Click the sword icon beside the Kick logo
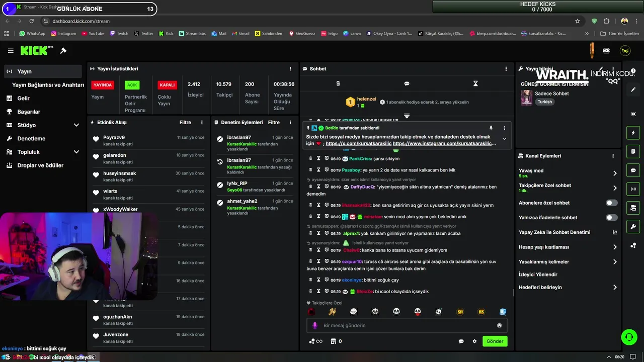The height and width of the screenshot is (362, 644). (63, 51)
